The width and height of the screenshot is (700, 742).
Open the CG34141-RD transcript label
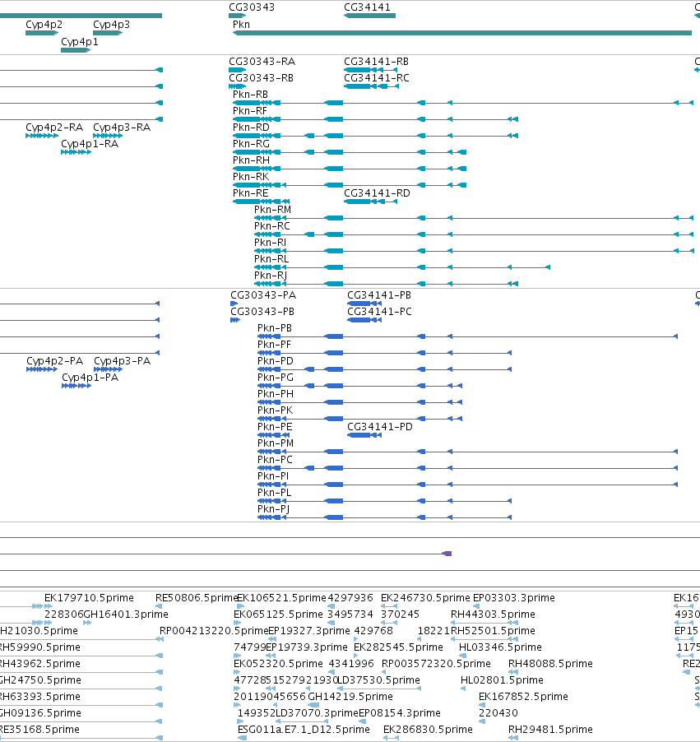click(x=378, y=193)
